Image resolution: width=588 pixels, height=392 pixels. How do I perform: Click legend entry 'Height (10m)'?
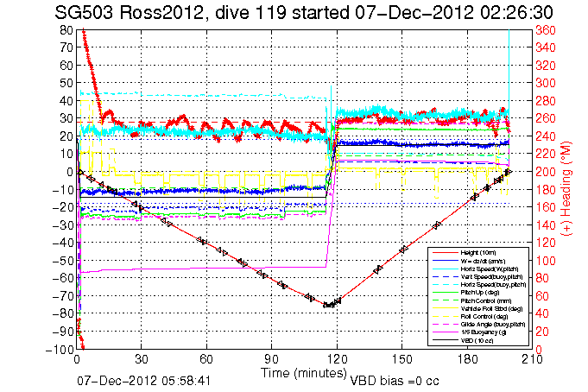pos(478,253)
